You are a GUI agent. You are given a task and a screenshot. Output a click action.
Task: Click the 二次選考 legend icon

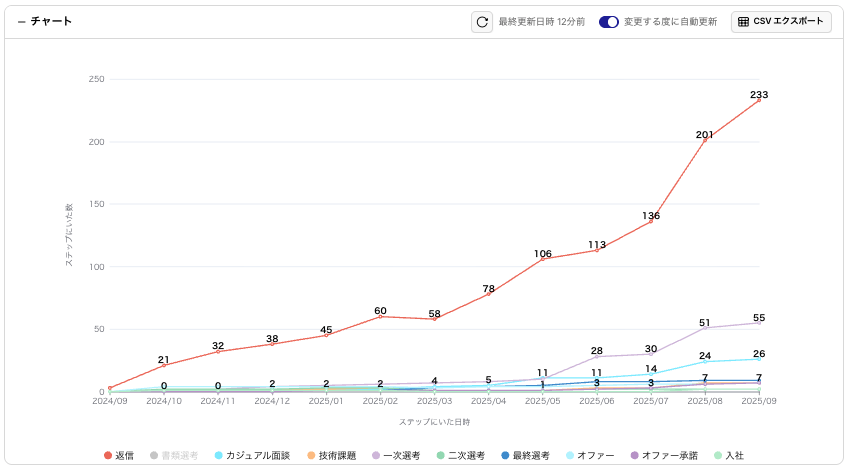[441, 455]
